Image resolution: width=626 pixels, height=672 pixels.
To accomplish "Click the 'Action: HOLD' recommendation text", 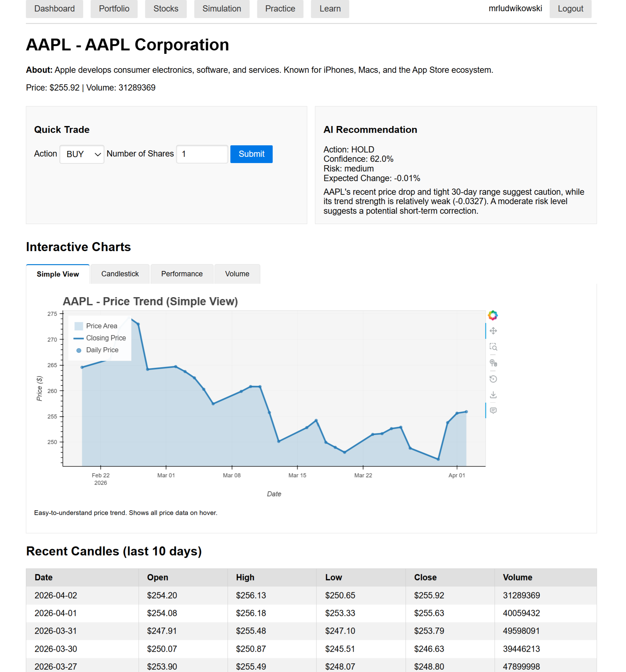I will [348, 149].
